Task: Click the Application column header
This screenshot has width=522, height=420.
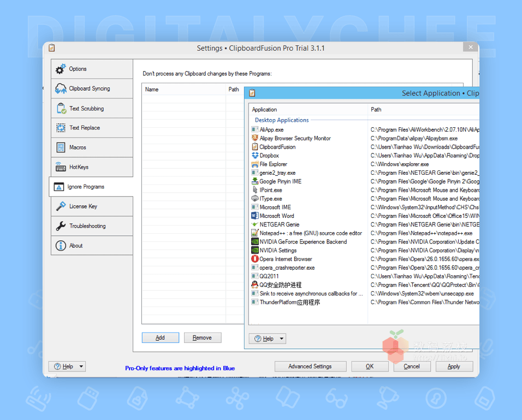Action: click(308, 110)
